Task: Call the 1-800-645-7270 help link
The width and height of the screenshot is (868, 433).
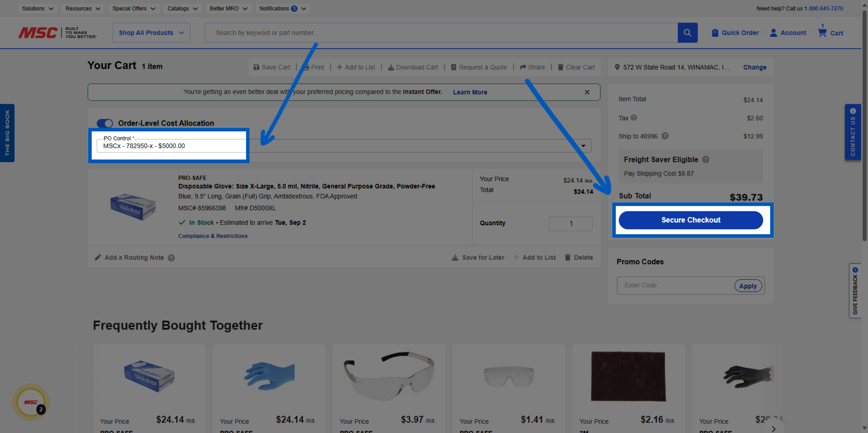Action: pos(824,8)
